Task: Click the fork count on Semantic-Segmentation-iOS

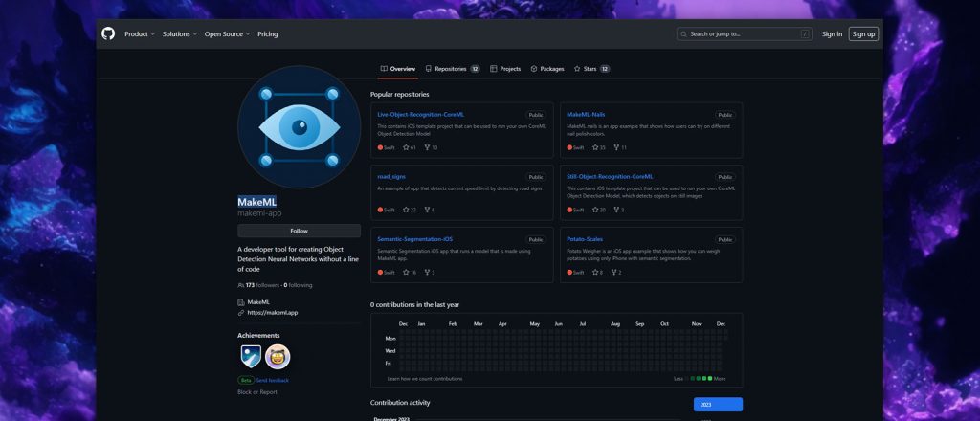Action: coord(430,273)
